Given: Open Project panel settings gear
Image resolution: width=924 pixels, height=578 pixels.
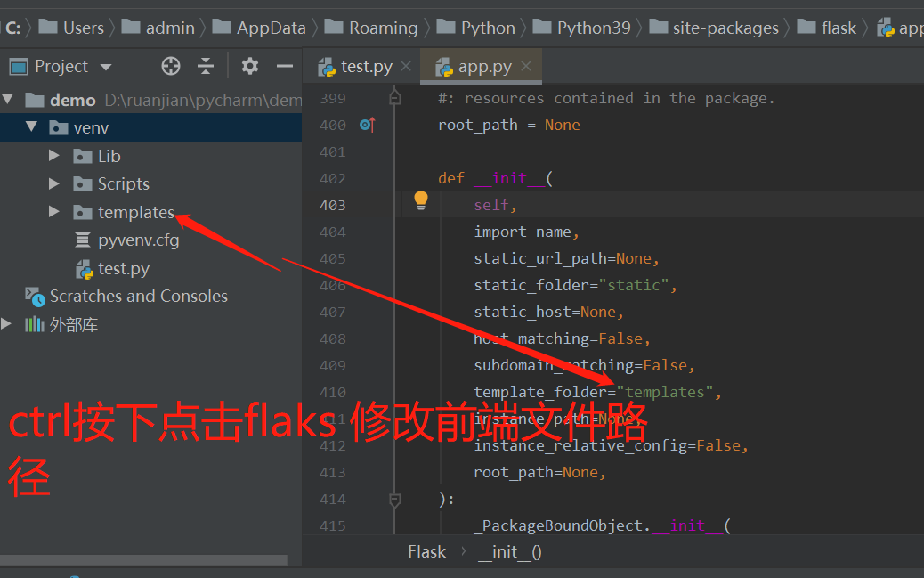Looking at the screenshot, I should pyautogui.click(x=250, y=66).
